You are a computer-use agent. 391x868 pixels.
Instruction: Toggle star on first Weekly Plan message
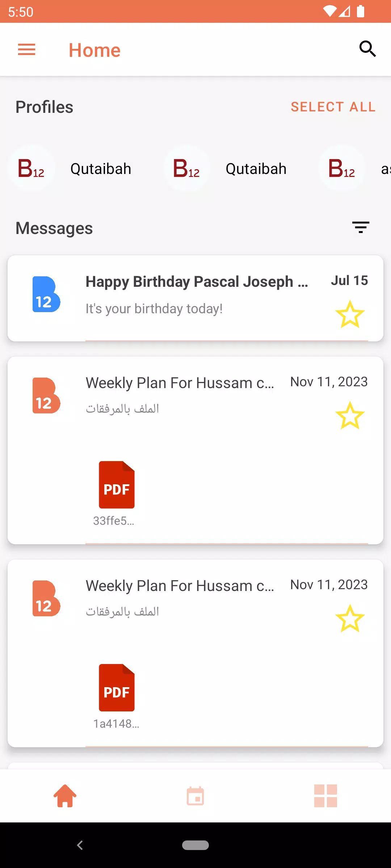click(x=349, y=416)
